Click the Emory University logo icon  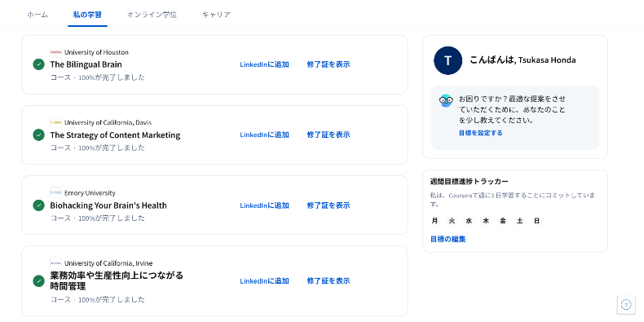tap(56, 192)
